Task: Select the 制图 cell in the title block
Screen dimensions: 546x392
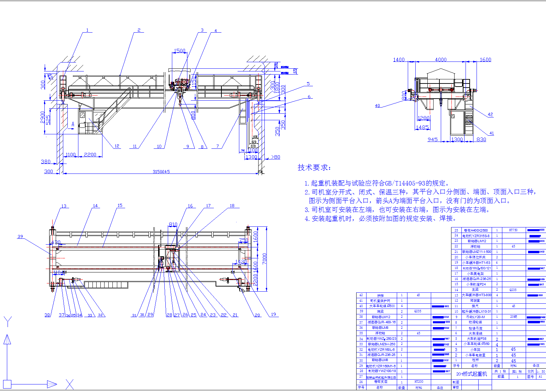Action: click(x=456, y=382)
